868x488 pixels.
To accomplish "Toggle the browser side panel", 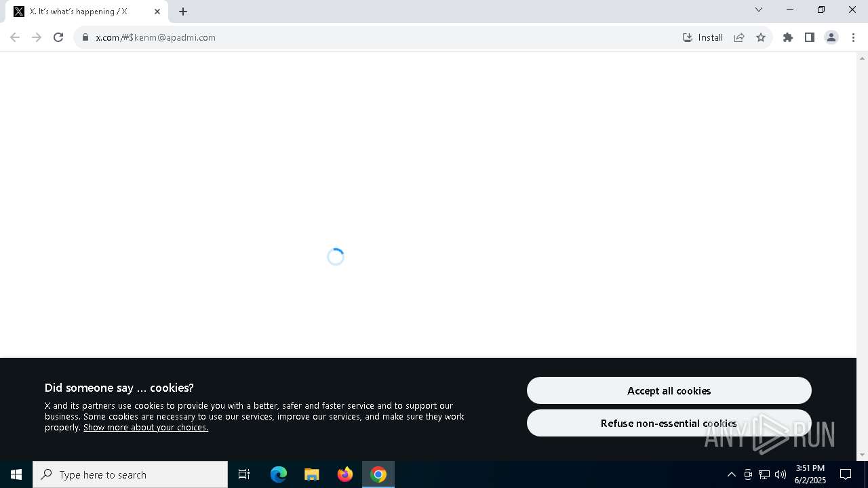I will [810, 37].
